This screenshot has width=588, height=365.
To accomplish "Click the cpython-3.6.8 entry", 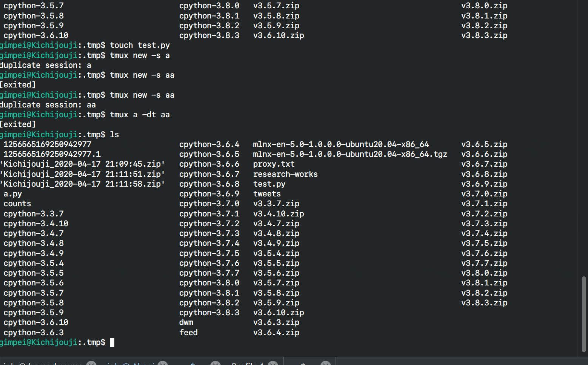I will click(x=209, y=184).
